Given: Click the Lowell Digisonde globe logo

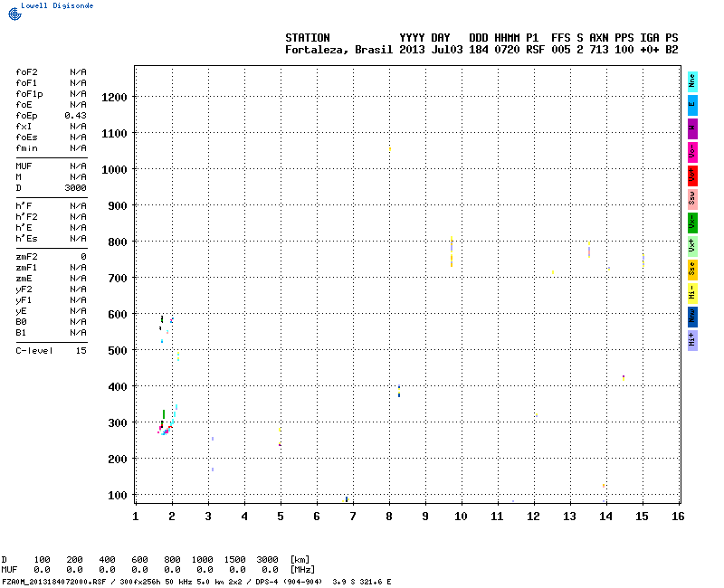Looking at the screenshot, I should [14, 14].
